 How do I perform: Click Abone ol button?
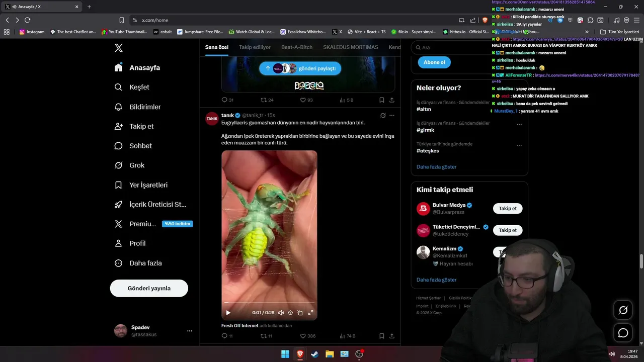pos(434,62)
